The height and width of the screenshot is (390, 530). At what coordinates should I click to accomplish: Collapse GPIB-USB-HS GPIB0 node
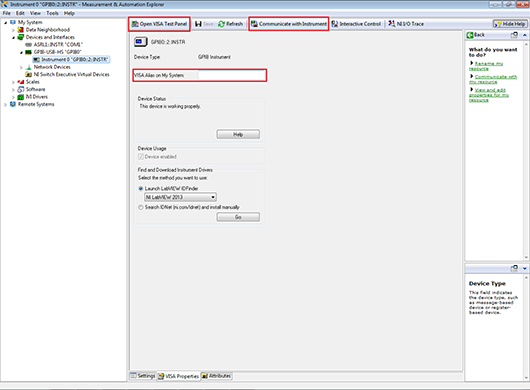(x=21, y=52)
